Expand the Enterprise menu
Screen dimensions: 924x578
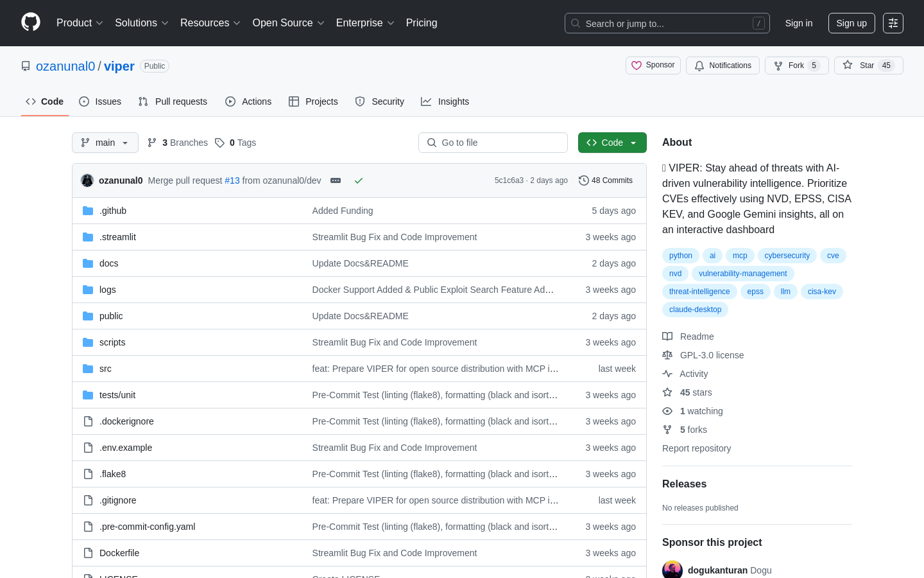pos(365,23)
